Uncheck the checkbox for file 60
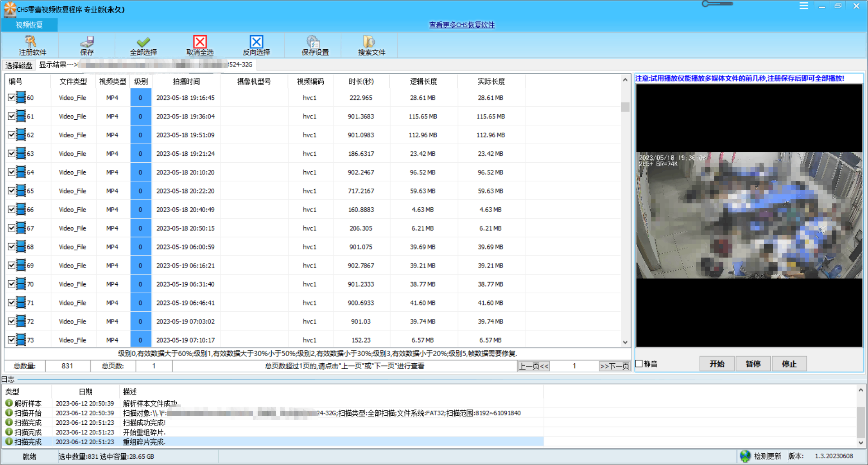The width and height of the screenshot is (868, 465). click(x=11, y=97)
